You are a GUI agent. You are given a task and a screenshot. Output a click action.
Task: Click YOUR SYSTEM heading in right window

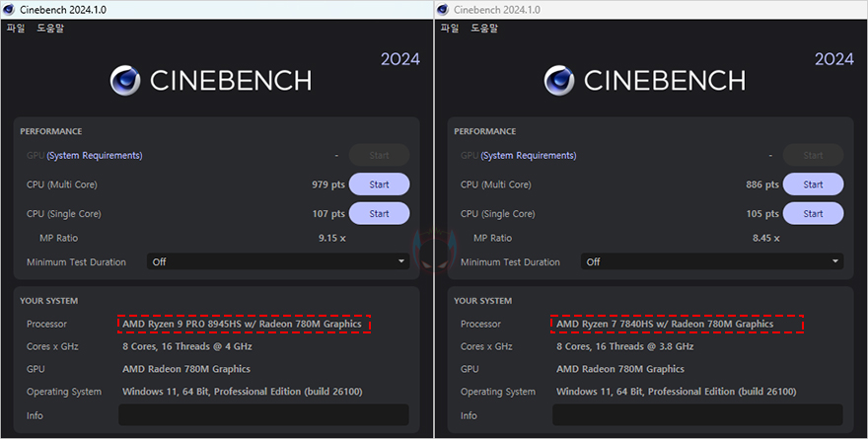(482, 301)
